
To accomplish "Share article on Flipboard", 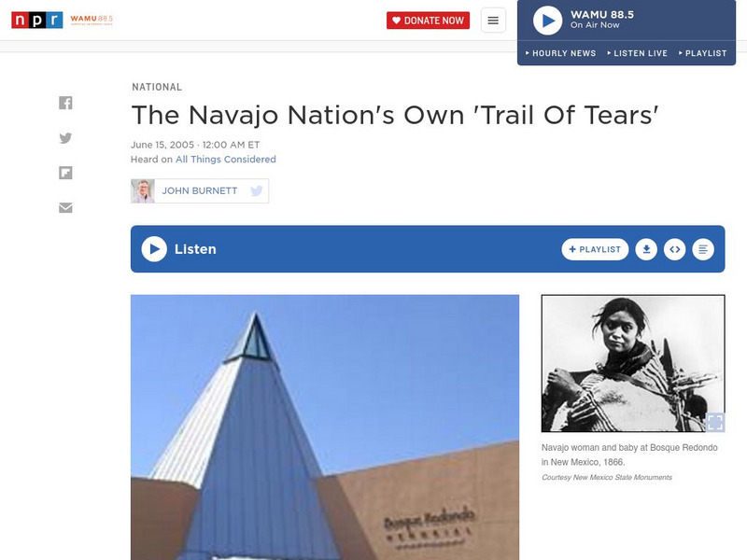I will 65,173.
